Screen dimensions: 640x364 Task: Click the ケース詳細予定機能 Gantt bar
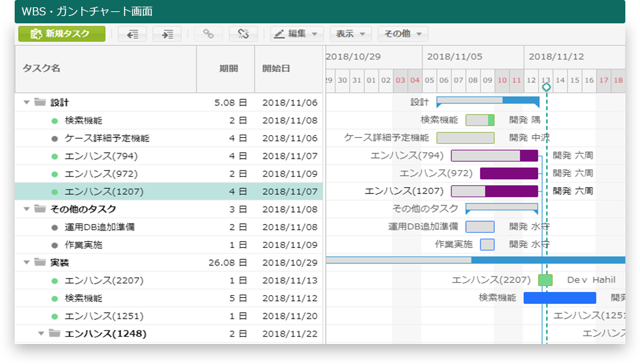465,138
